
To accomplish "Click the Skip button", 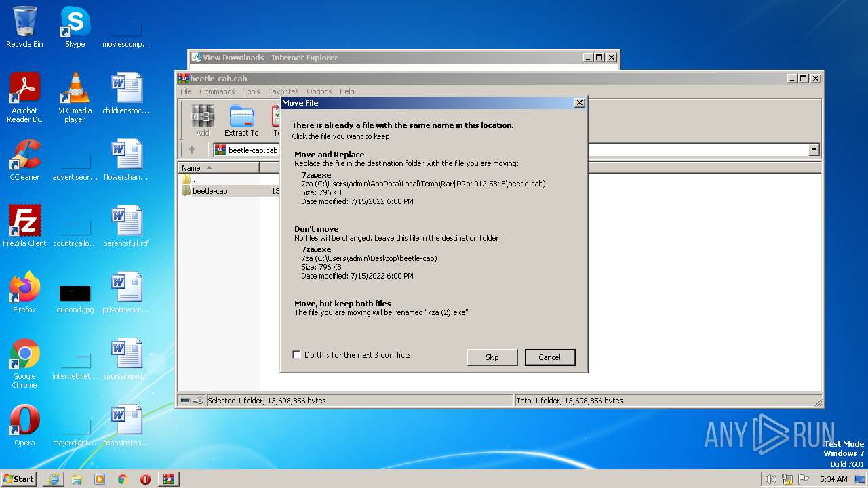I will pyautogui.click(x=492, y=357).
